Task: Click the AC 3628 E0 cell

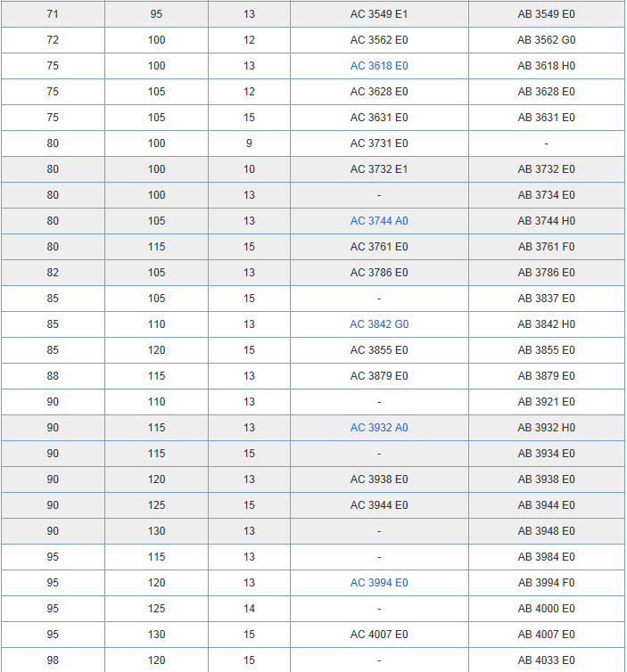Action: [x=379, y=92]
